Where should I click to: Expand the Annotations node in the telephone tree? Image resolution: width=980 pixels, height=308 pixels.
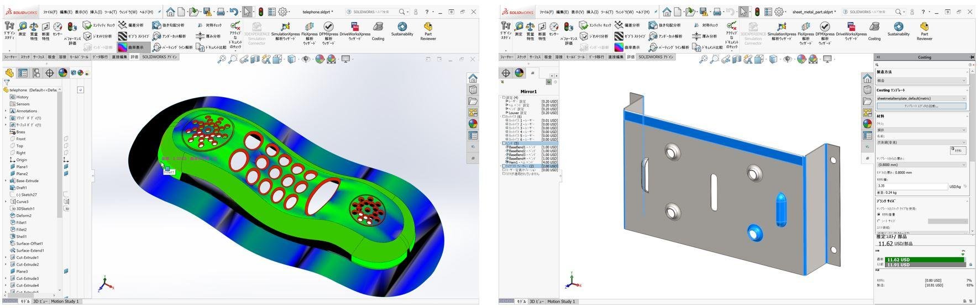click(6, 111)
